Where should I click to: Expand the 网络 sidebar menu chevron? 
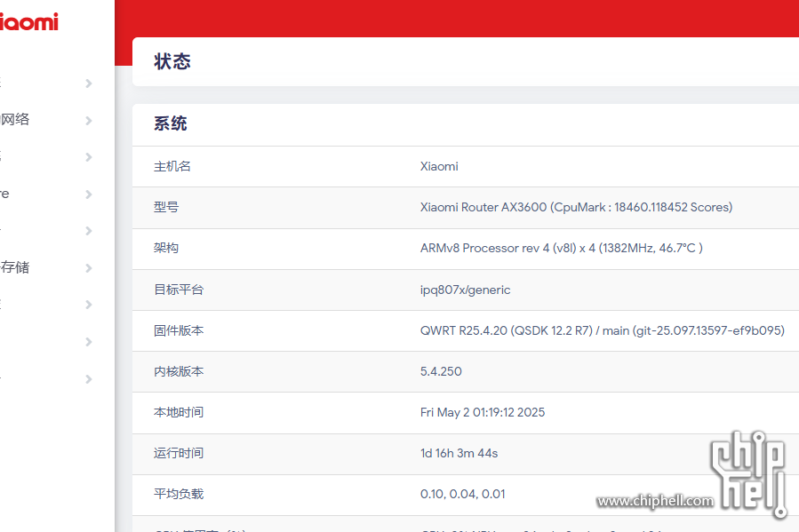pos(89,121)
